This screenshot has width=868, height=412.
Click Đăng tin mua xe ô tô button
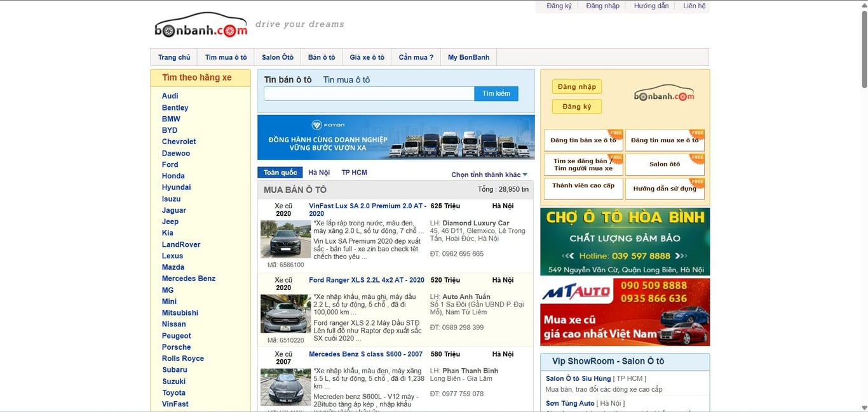665,140
